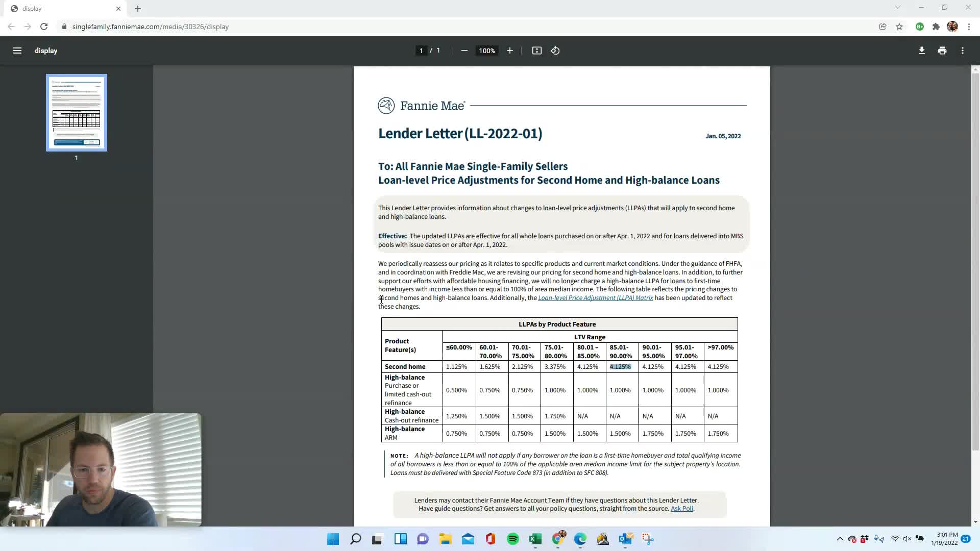Open the Chat taskbar icon

(x=423, y=539)
